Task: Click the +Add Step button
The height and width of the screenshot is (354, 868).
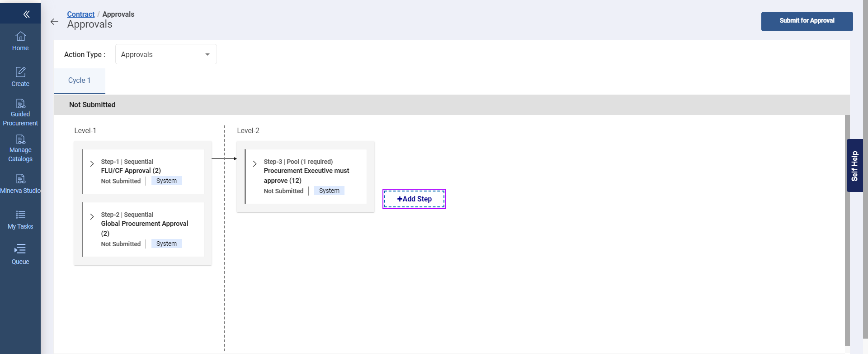Action: pos(414,199)
